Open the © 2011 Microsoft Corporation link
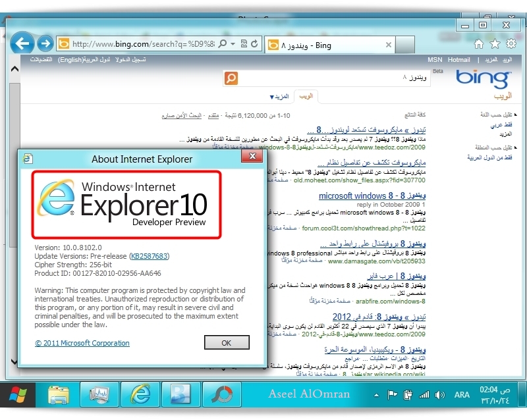 pyautogui.click(x=82, y=344)
